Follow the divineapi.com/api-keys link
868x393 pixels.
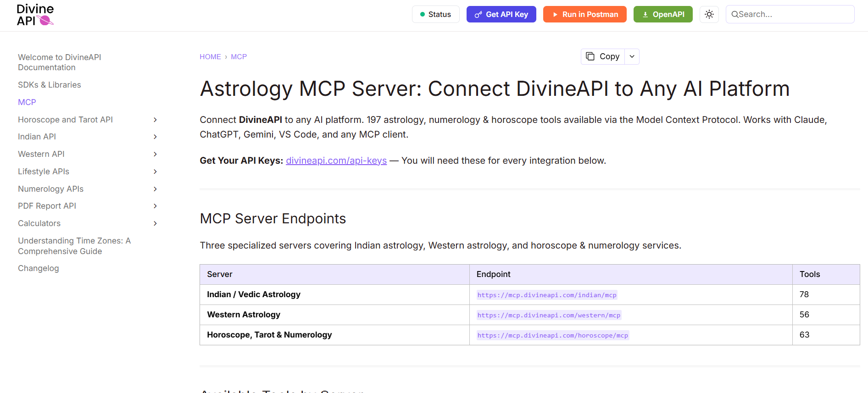tap(336, 161)
